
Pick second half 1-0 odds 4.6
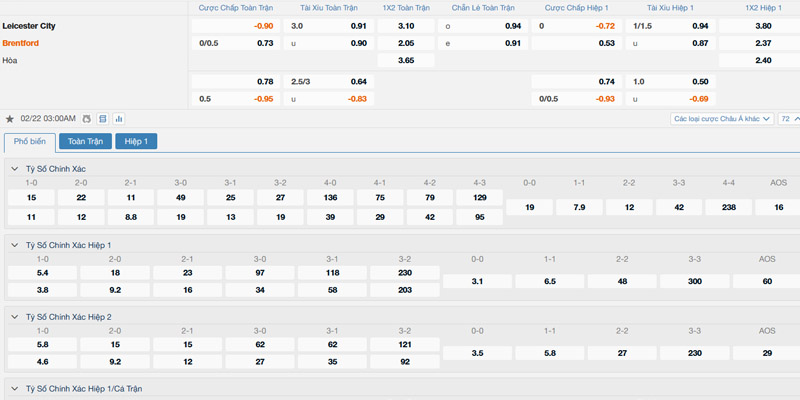(x=43, y=362)
